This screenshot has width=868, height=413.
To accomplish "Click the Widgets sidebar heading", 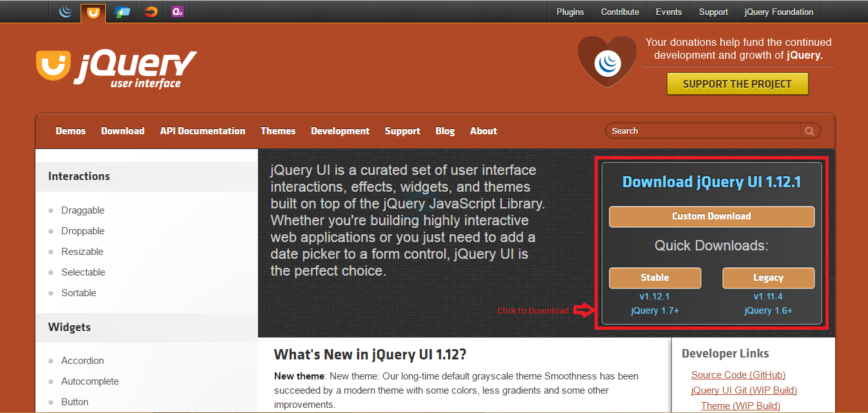I will pyautogui.click(x=70, y=327).
